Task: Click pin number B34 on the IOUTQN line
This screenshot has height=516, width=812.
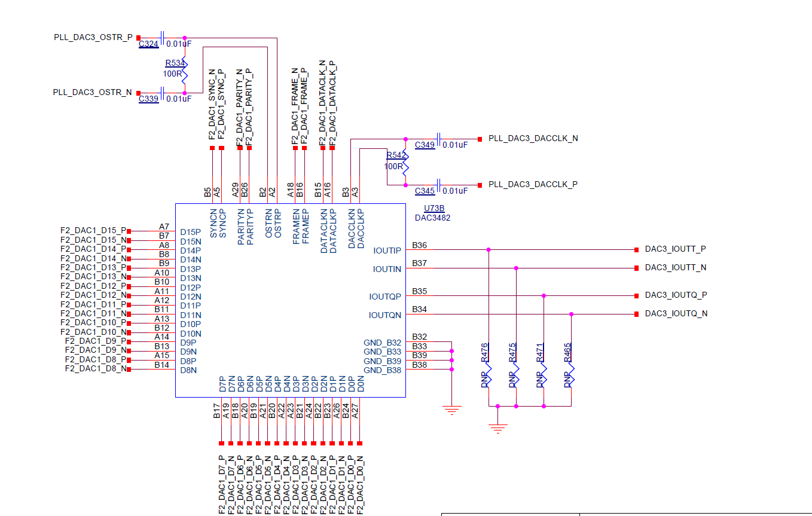Action: click(420, 309)
